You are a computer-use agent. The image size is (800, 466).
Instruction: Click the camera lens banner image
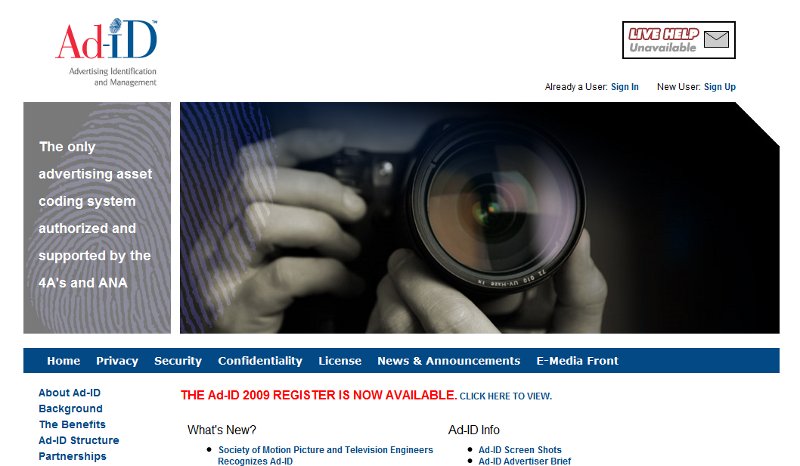pos(480,218)
